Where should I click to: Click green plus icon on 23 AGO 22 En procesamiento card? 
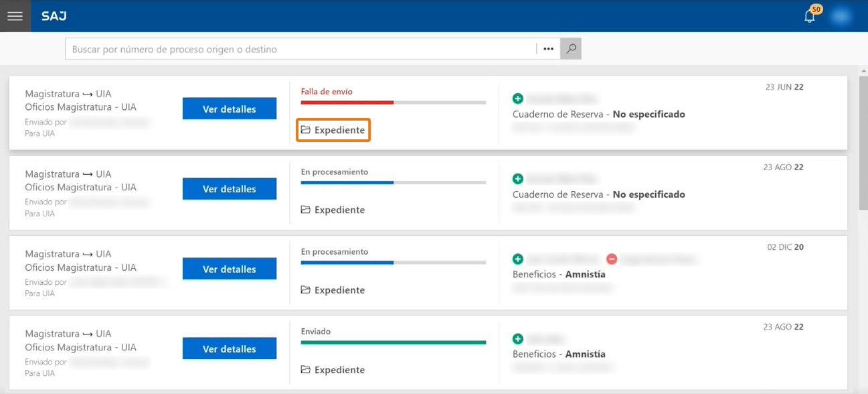point(518,179)
